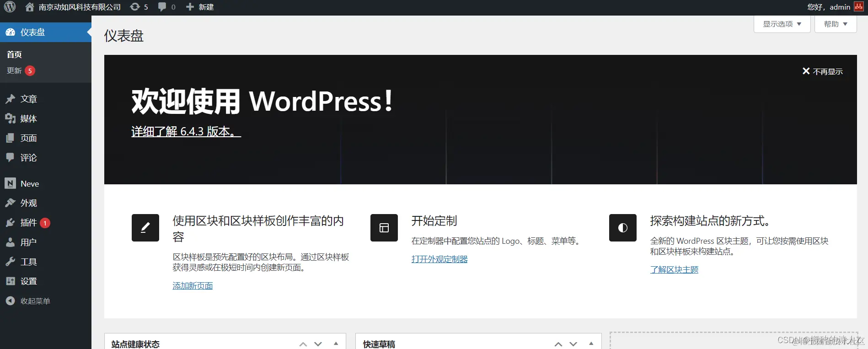The image size is (868, 349).
Task: Click the layout icon beside 开始定制
Action: click(x=384, y=228)
